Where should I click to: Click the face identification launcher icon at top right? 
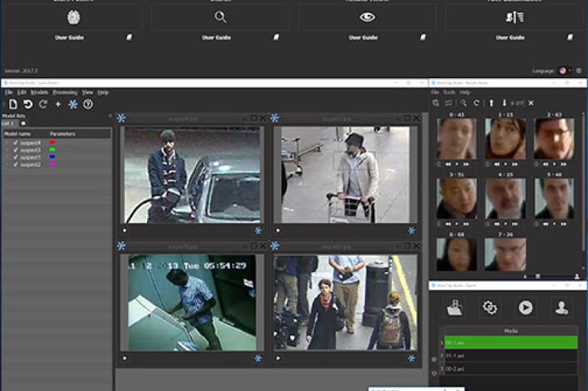click(514, 17)
